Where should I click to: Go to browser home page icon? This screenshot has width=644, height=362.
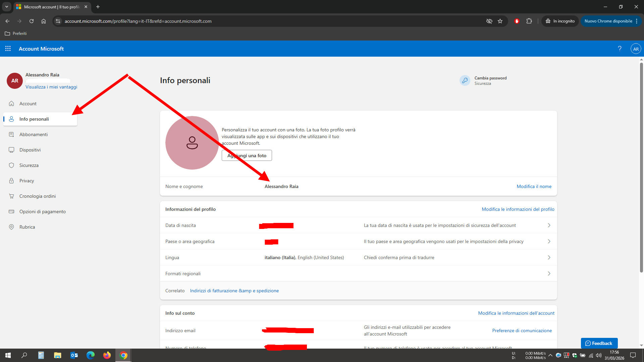[x=44, y=21]
